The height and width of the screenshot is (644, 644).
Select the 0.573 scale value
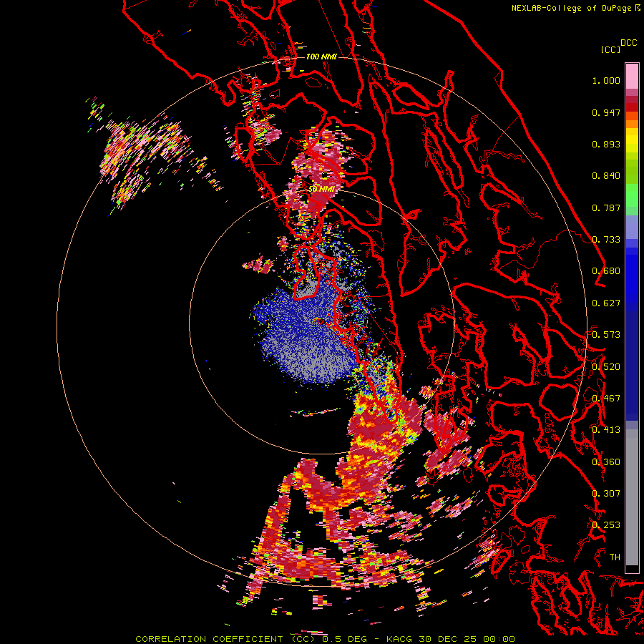click(x=606, y=335)
